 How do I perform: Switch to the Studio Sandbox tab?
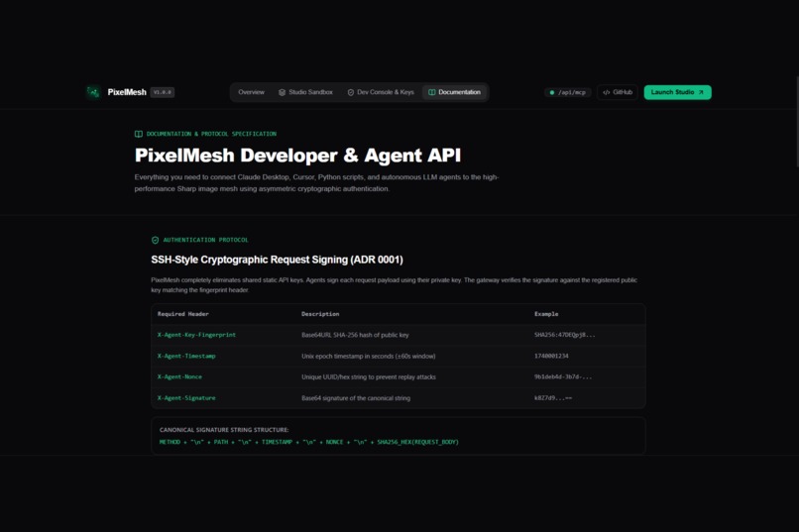[305, 92]
